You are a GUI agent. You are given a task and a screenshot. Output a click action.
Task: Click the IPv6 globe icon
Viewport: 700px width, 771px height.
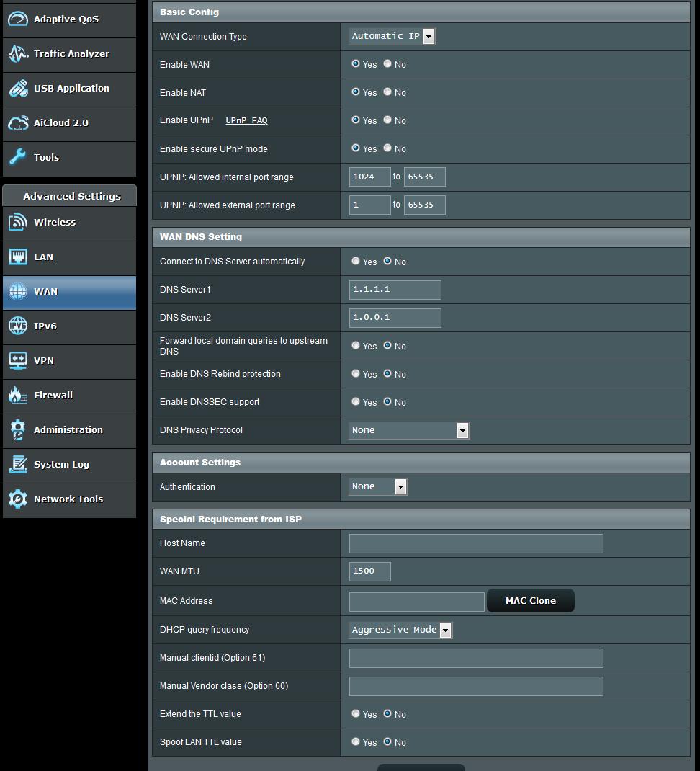pyautogui.click(x=18, y=326)
